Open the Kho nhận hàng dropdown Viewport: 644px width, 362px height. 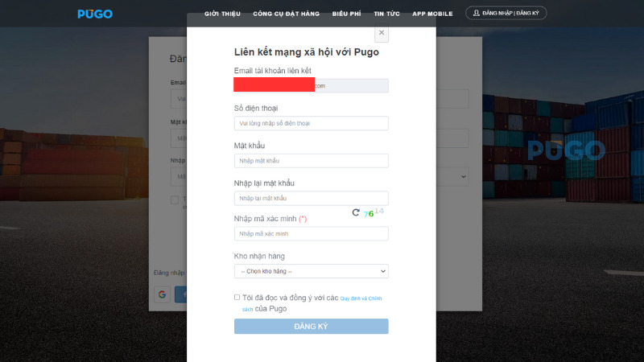311,271
